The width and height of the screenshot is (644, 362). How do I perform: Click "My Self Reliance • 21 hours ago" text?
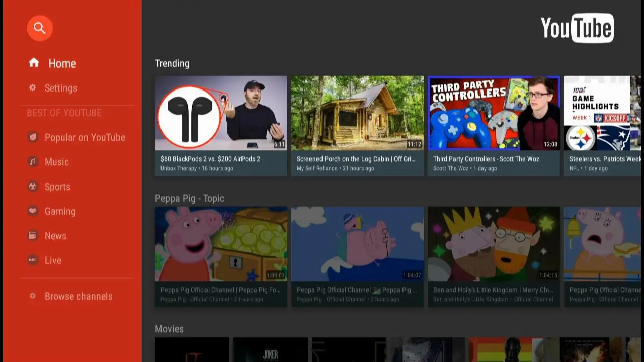click(336, 168)
